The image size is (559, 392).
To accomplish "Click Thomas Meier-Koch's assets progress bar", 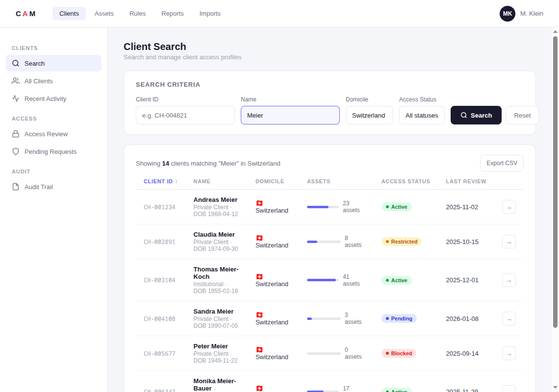I will pyautogui.click(x=323, y=280).
